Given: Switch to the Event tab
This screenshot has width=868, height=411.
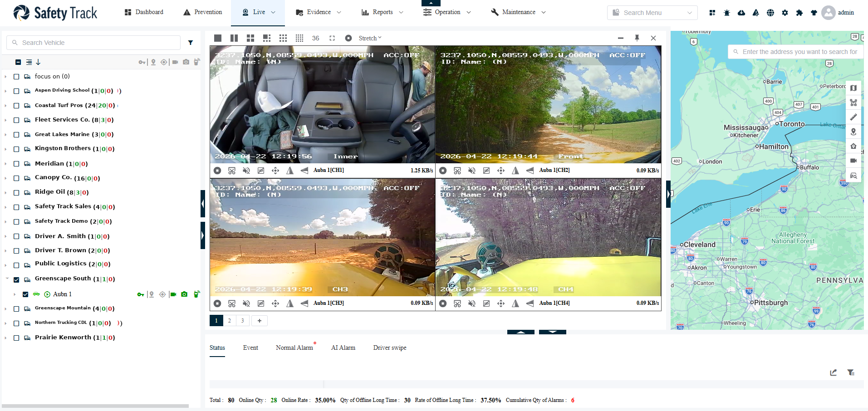Looking at the screenshot, I should pos(250,348).
